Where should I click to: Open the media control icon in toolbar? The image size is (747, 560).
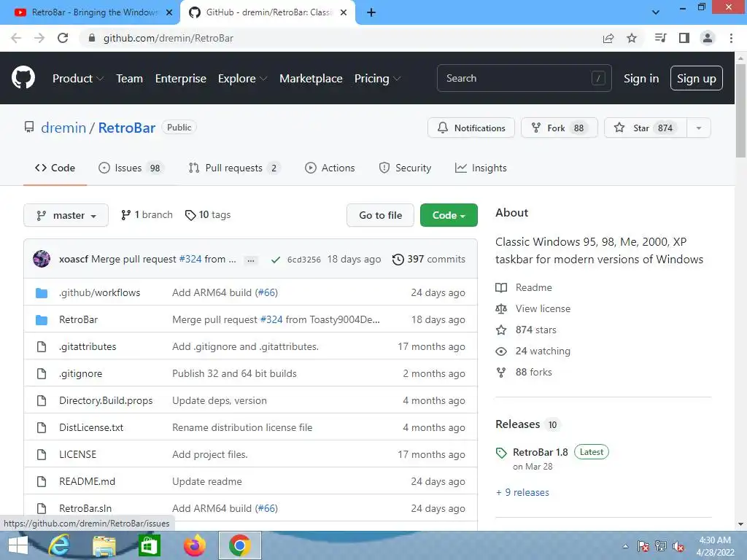coord(660,38)
